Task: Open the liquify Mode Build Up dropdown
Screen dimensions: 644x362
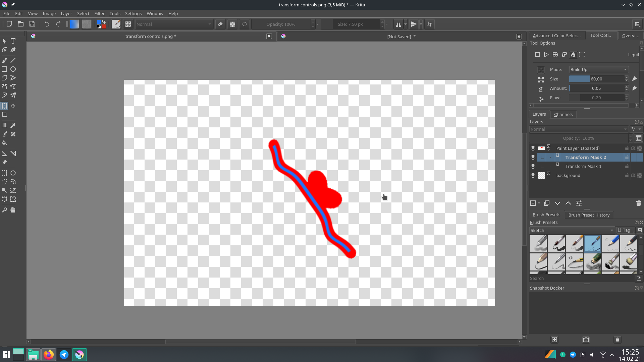Action: pos(598,69)
